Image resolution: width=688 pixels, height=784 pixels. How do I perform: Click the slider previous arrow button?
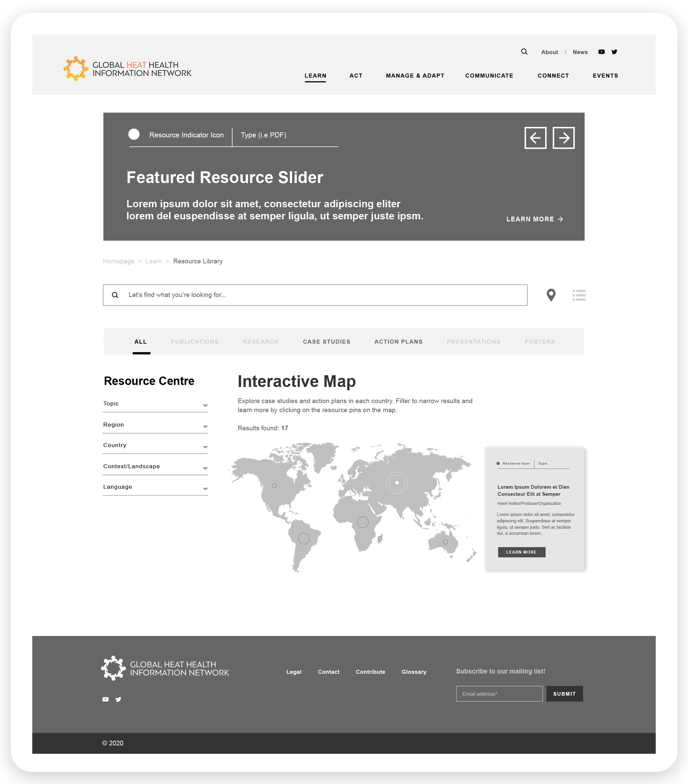(535, 138)
